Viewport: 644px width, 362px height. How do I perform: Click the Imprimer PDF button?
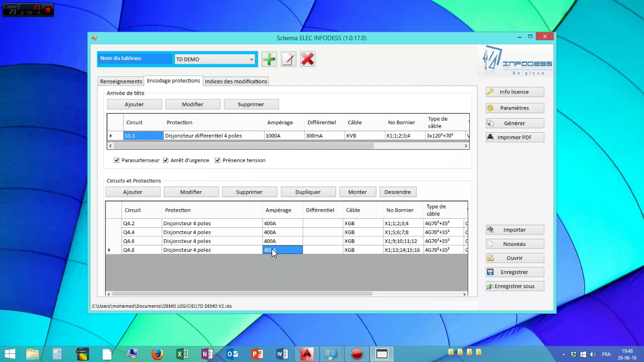click(515, 137)
